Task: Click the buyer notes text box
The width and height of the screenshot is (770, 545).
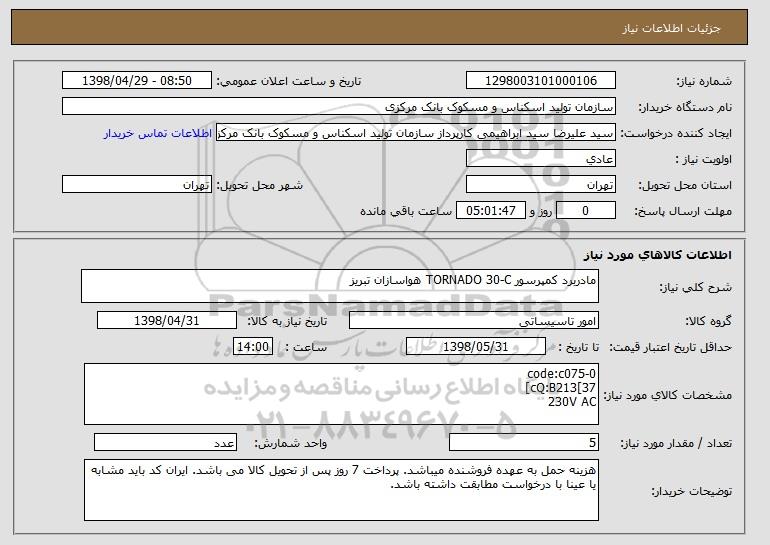Action: point(341,490)
